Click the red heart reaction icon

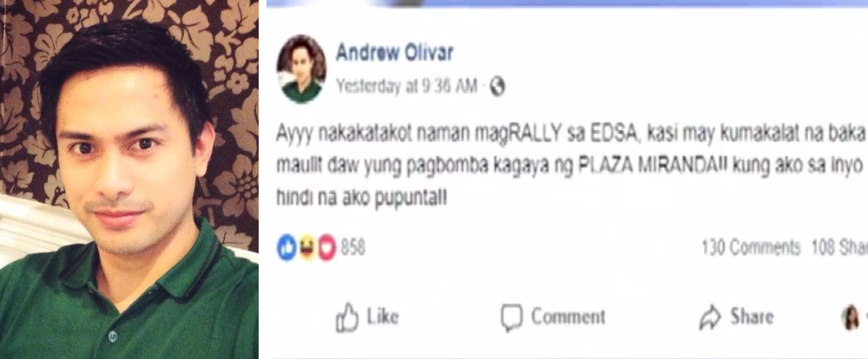[x=326, y=247]
